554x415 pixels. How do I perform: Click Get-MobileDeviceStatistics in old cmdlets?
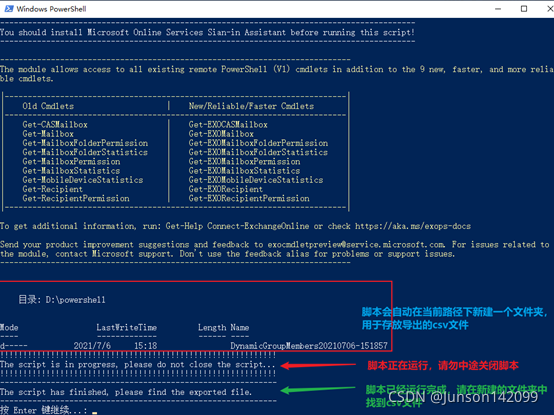click(x=83, y=180)
